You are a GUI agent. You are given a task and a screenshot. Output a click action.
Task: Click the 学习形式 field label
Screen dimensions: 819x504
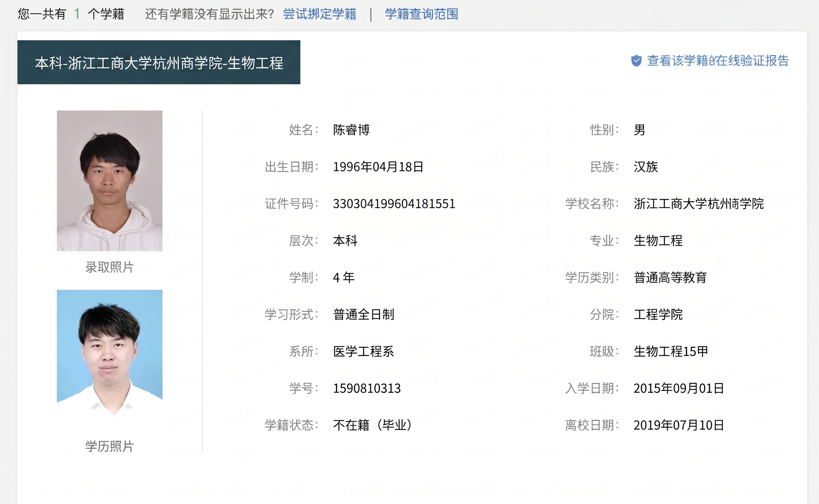pos(292,314)
